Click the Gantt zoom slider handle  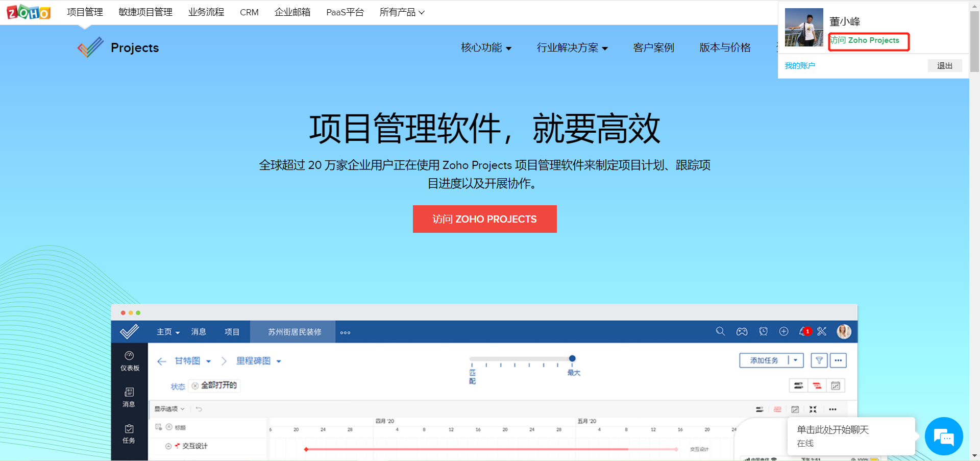(x=572, y=358)
